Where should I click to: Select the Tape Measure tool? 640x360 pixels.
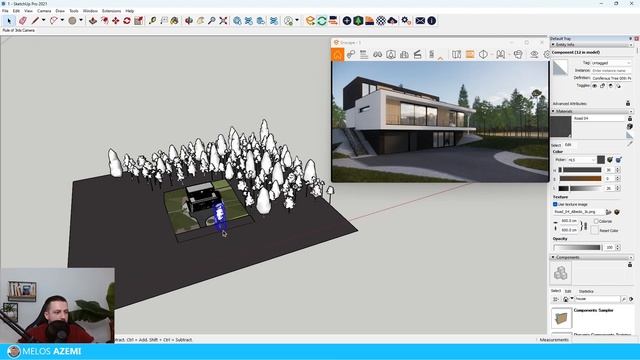click(152, 20)
